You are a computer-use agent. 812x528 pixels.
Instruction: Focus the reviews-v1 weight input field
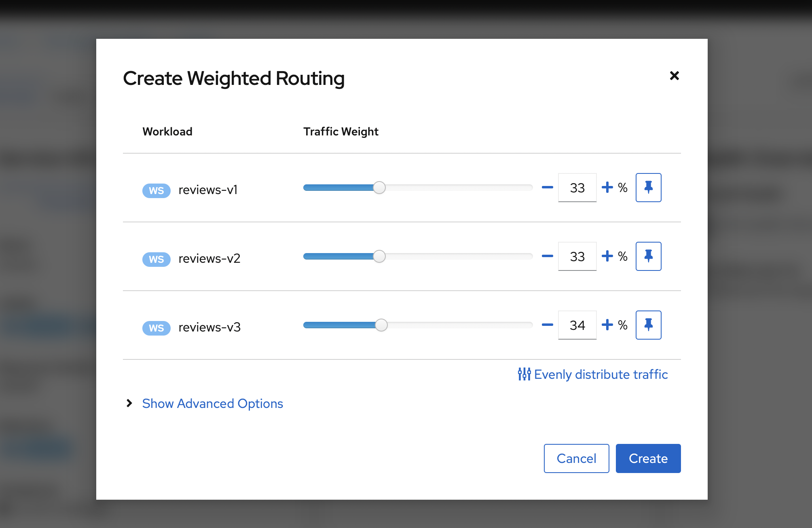click(x=577, y=188)
